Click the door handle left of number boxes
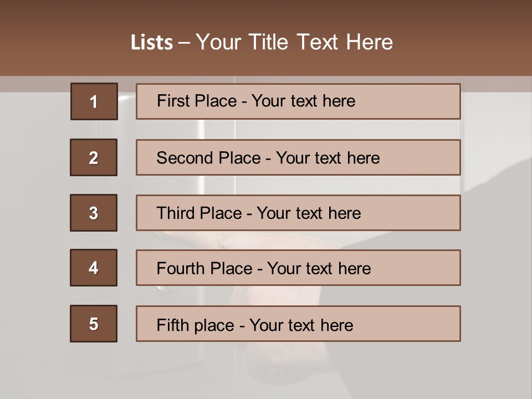532x399 pixels. click(125, 105)
